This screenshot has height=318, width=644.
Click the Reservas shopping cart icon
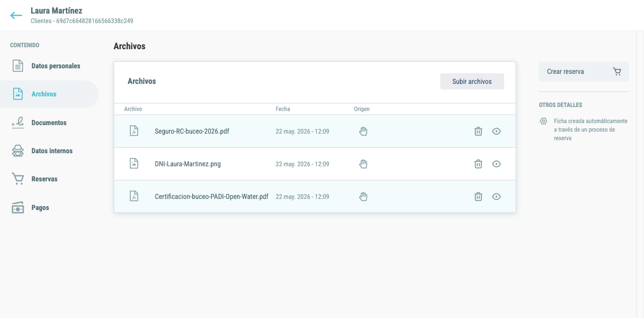pyautogui.click(x=18, y=179)
